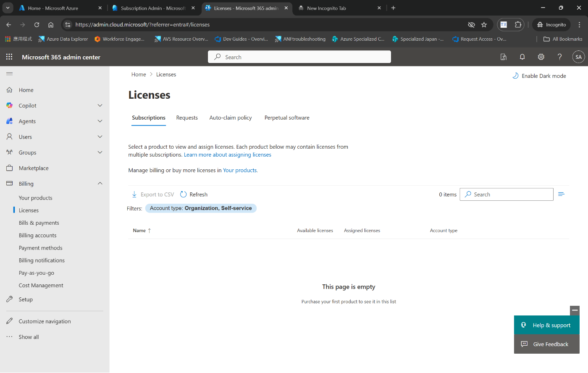Open help question mark icon
This screenshot has height=373, width=588.
click(559, 57)
